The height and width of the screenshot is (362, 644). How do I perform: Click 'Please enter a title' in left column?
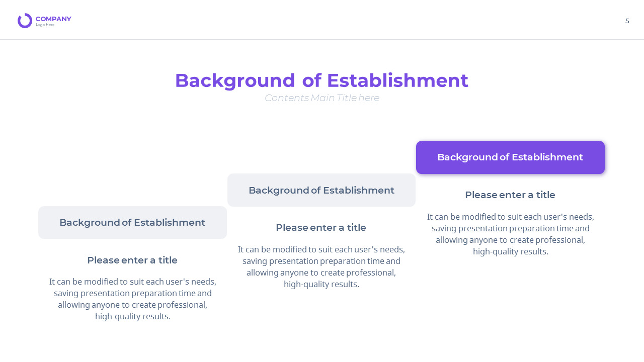132,260
